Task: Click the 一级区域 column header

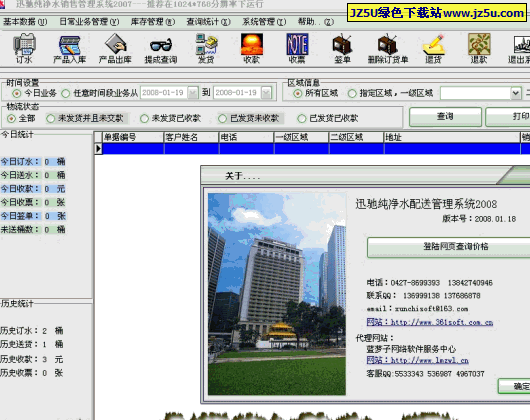Action: tap(302, 137)
